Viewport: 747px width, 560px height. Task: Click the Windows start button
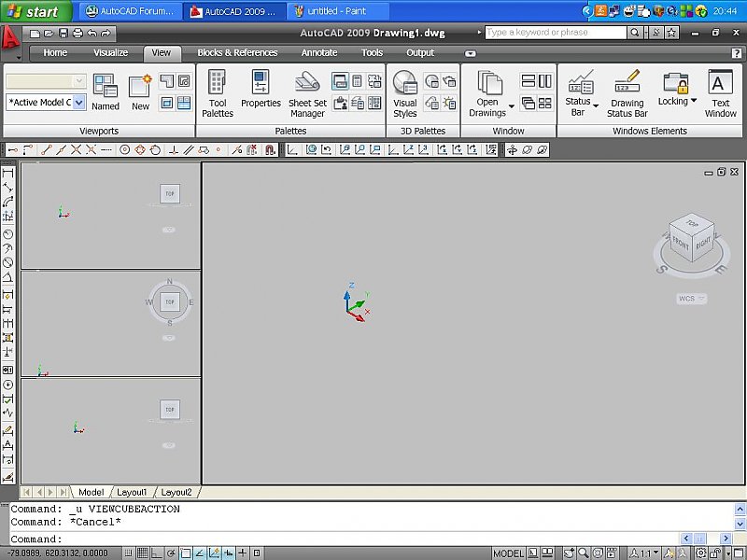[x=36, y=11]
